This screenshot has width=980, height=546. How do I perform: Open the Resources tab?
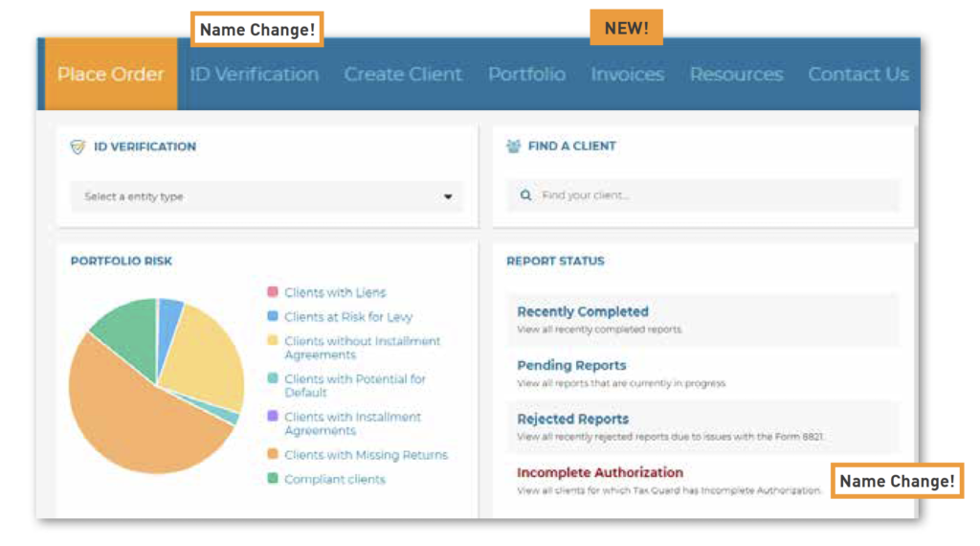[736, 75]
